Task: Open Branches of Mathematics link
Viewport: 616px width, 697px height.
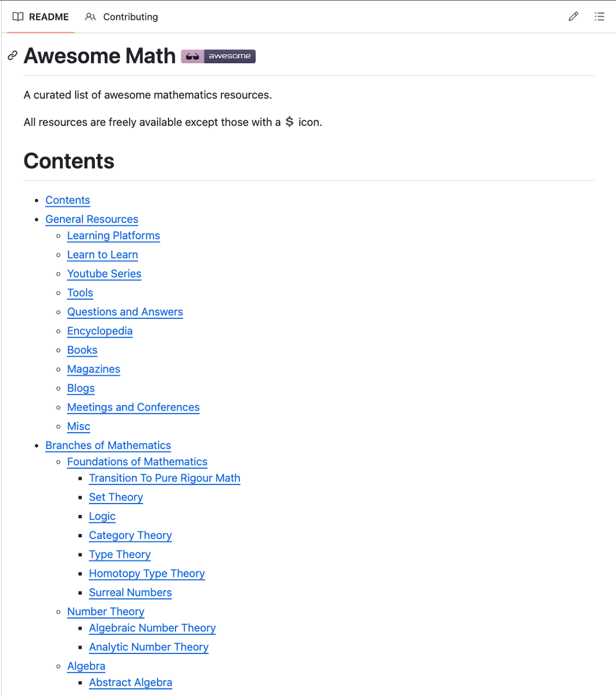Action: [108, 445]
